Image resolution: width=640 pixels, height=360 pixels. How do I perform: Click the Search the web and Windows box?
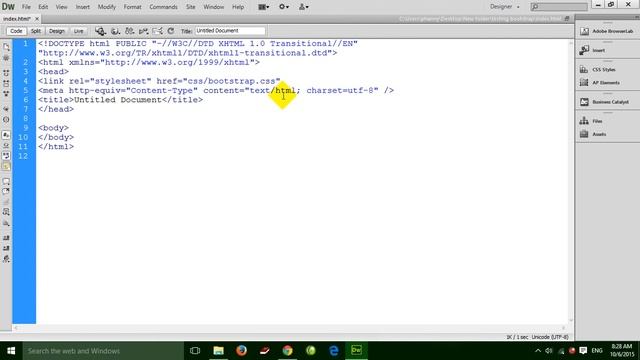click(x=103, y=351)
